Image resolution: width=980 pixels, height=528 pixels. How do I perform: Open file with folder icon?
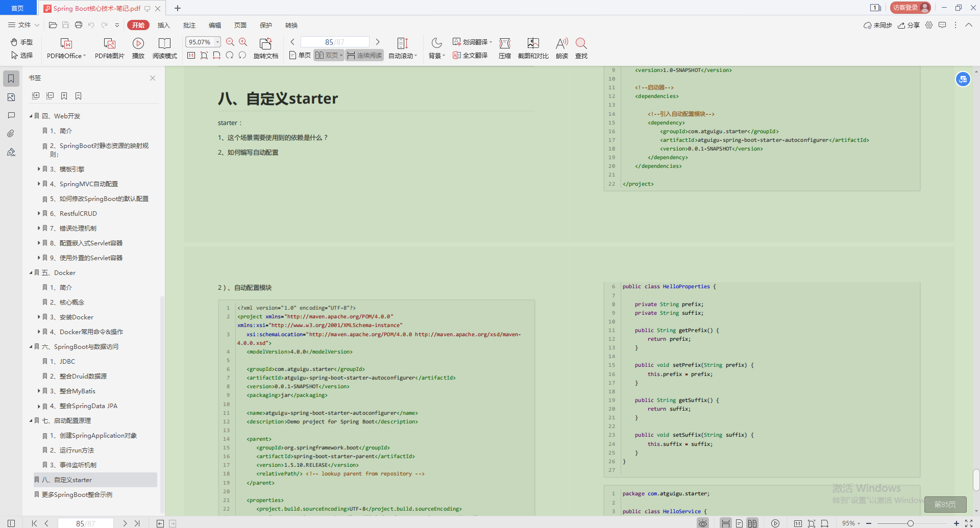[x=53, y=25]
